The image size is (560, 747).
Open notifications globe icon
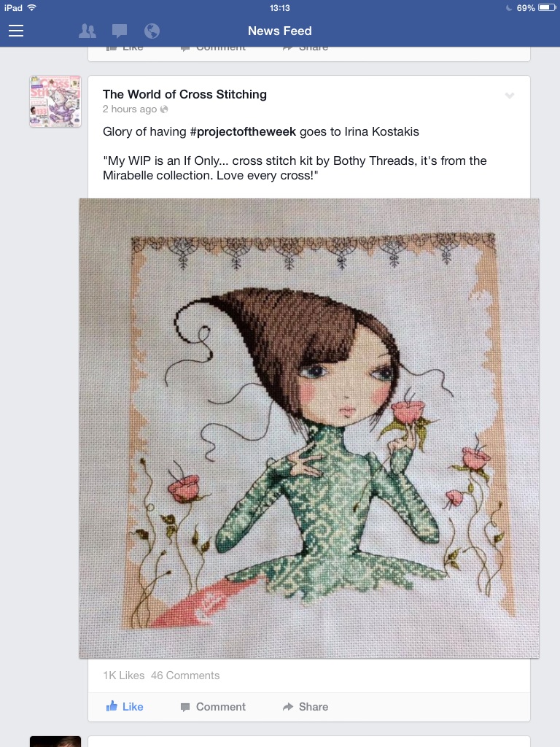coord(152,31)
